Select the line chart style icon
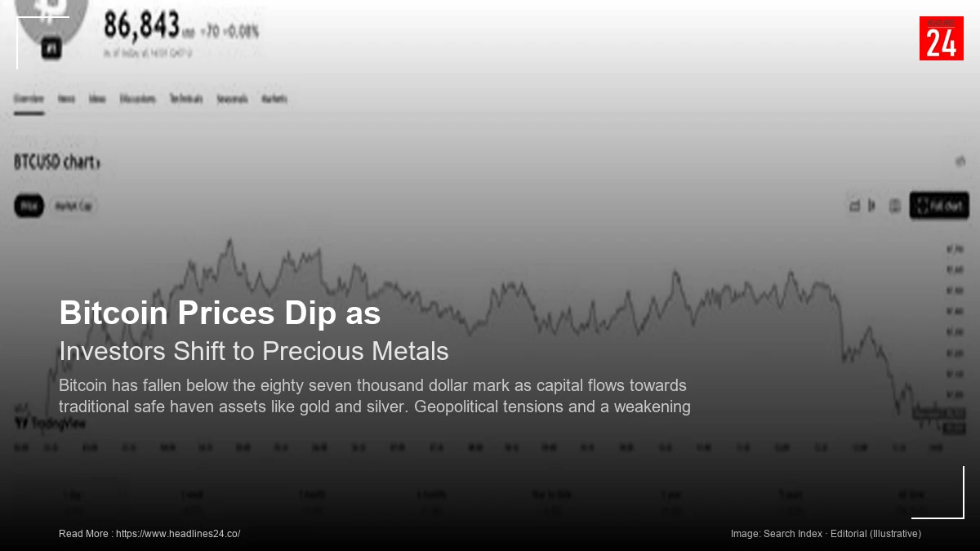The height and width of the screenshot is (551, 980). tap(853, 207)
